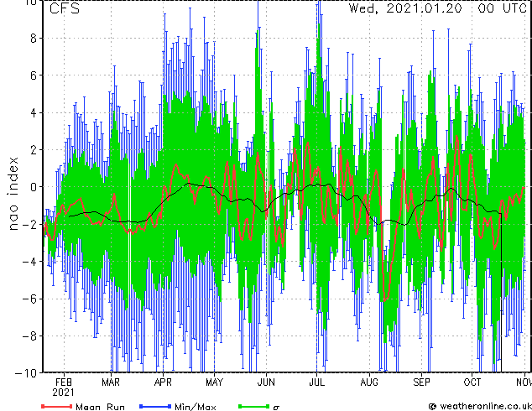Image resolution: width=532 pixels, height=411 pixels.
Task: Click the 00 UTC time label
Action: pyautogui.click(x=503, y=8)
